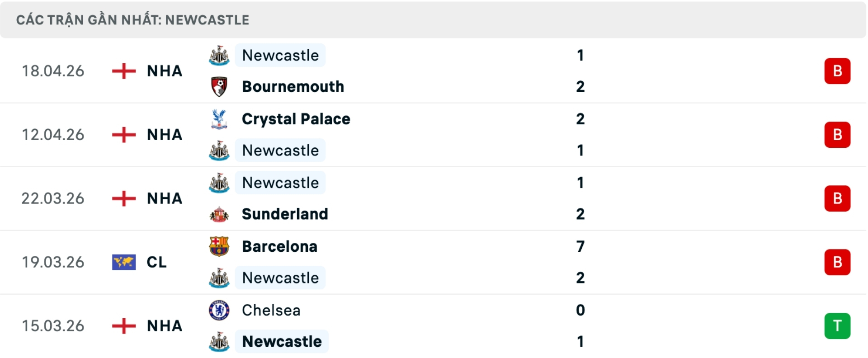868x358 pixels.
Task: Click the Sunderland club crest
Action: click(219, 214)
